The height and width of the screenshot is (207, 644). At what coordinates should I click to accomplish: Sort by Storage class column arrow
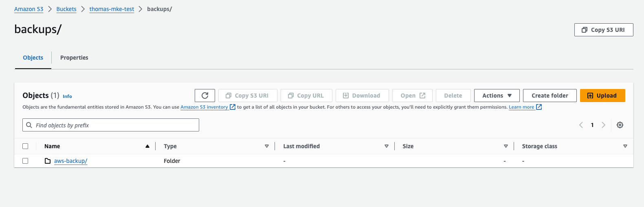pos(625,146)
